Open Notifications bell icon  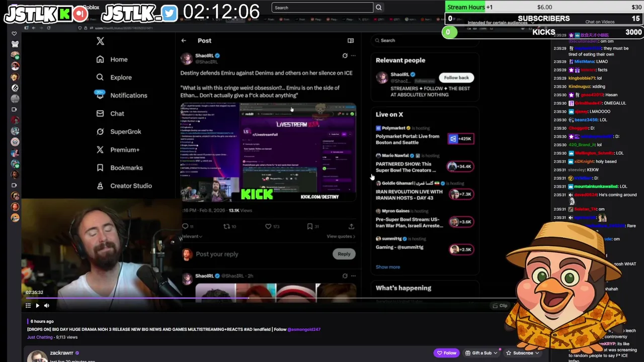pyautogui.click(x=100, y=95)
